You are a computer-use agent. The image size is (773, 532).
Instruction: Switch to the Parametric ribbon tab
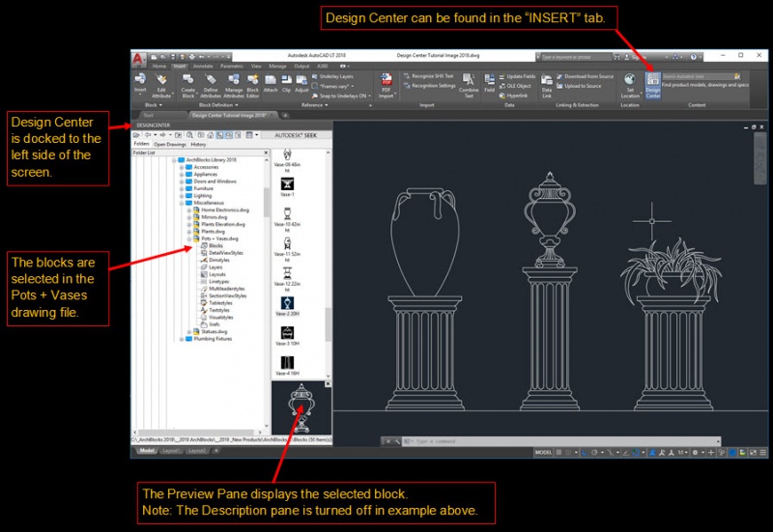tap(232, 66)
